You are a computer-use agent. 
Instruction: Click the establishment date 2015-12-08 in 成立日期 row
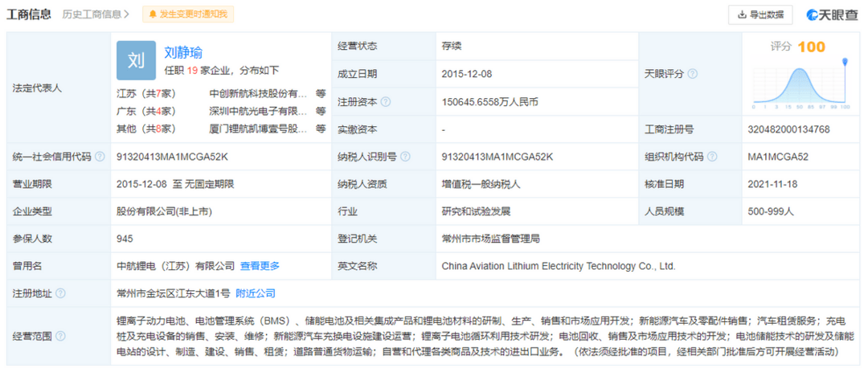pyautogui.click(x=467, y=74)
